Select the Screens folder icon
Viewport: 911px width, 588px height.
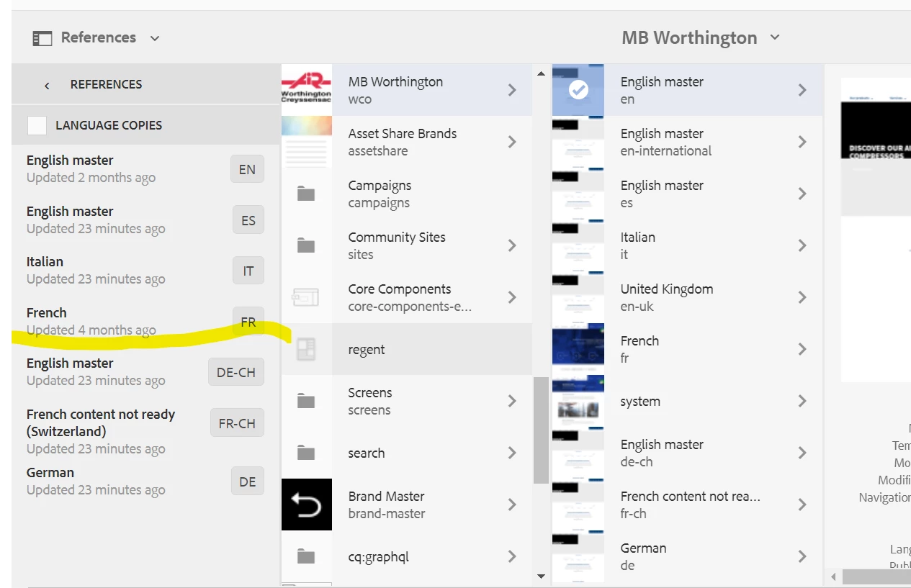307,401
